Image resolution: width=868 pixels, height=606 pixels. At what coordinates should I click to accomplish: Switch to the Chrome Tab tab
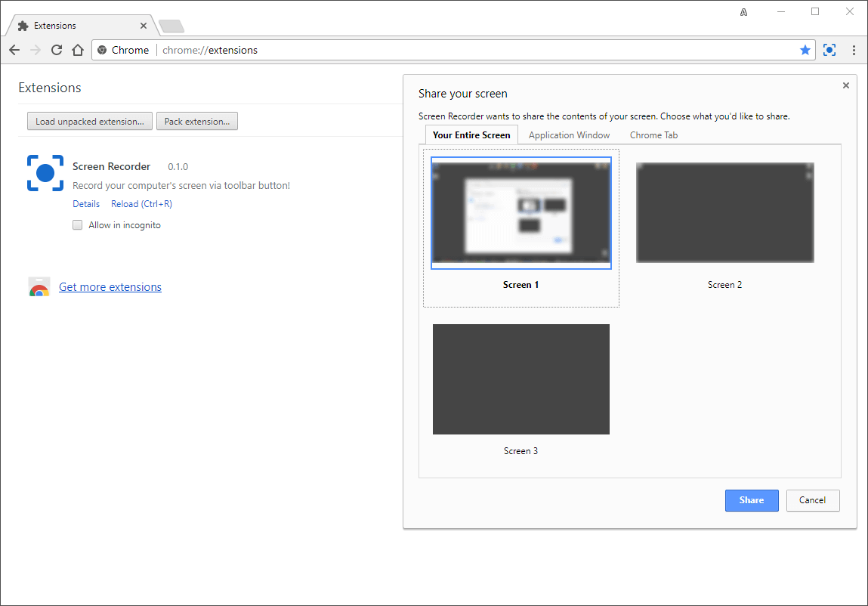pyautogui.click(x=653, y=134)
